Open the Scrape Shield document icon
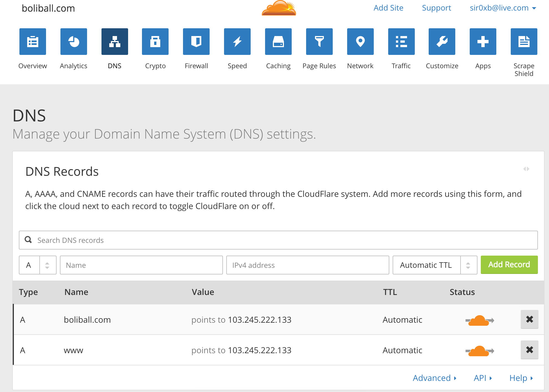Viewport: 549px width, 392px height. (x=524, y=42)
